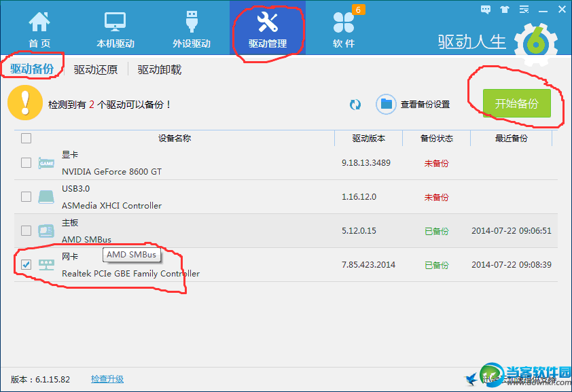Click 已备份 status of AMD SMBus row
572x392 pixels.
tap(436, 231)
